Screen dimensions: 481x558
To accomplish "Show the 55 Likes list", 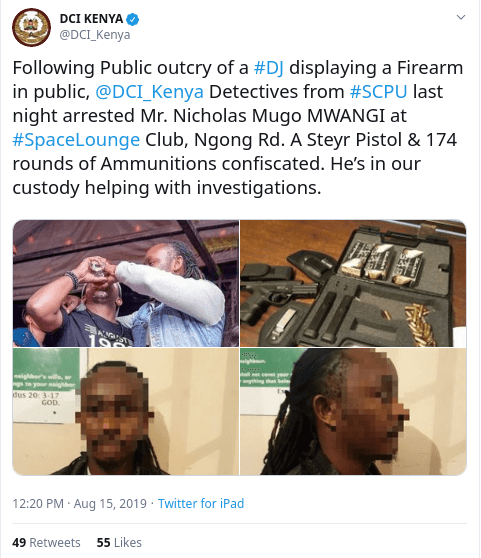I will tap(119, 543).
